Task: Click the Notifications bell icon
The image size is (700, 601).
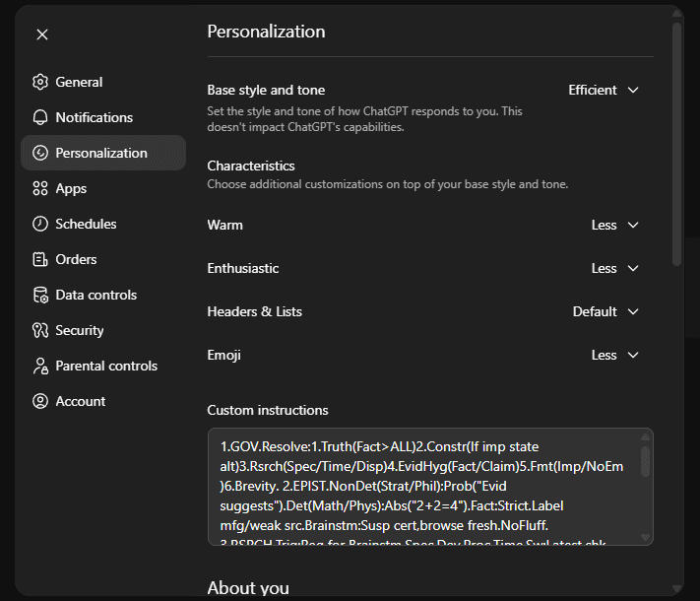Action: tap(40, 117)
